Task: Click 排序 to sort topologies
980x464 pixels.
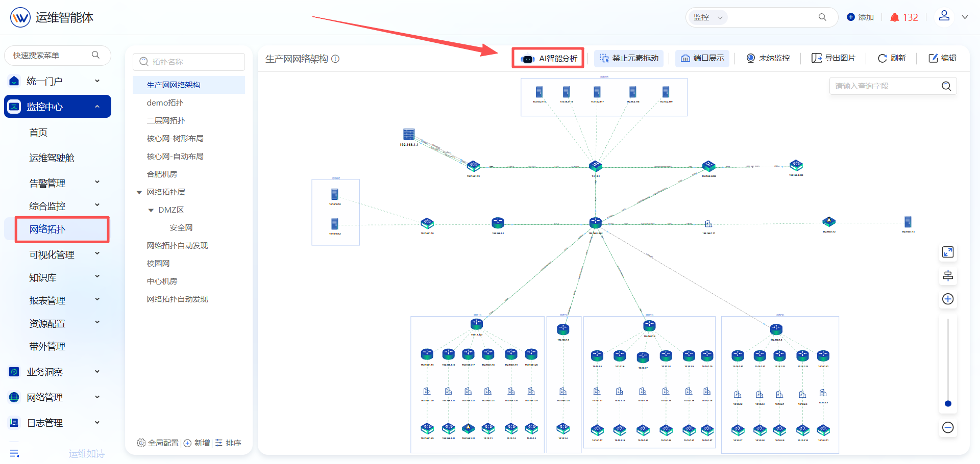Action: pos(228,443)
